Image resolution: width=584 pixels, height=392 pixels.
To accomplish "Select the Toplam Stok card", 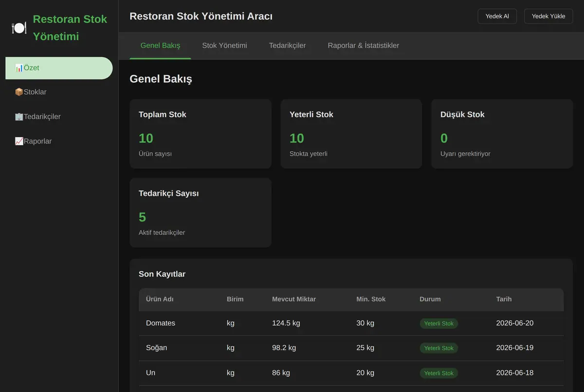I will click(201, 134).
